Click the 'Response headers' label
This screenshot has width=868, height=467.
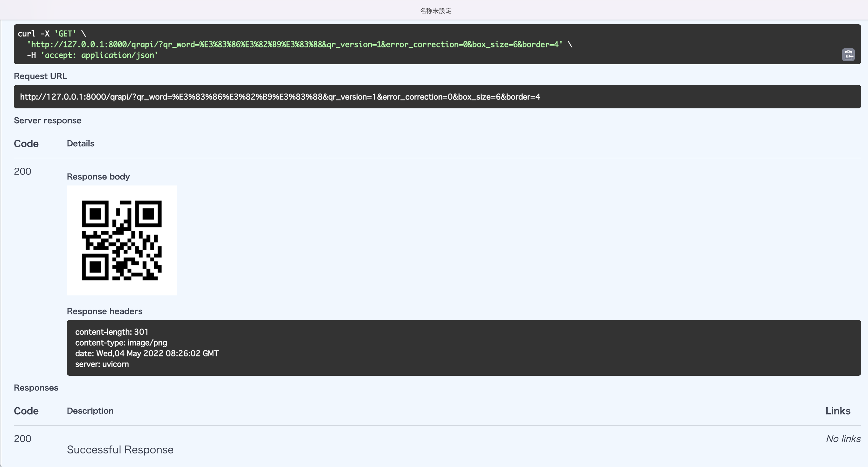pyautogui.click(x=104, y=311)
